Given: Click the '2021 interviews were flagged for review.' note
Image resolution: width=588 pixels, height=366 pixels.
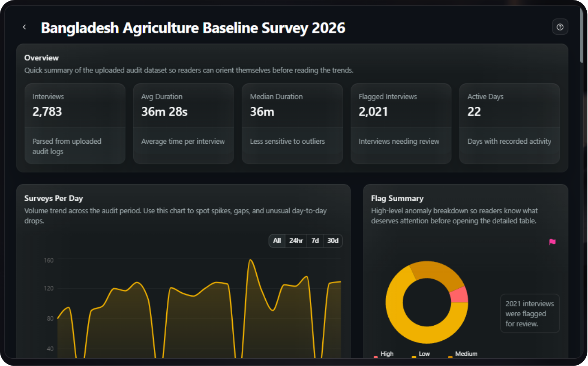Looking at the screenshot, I should point(530,314).
